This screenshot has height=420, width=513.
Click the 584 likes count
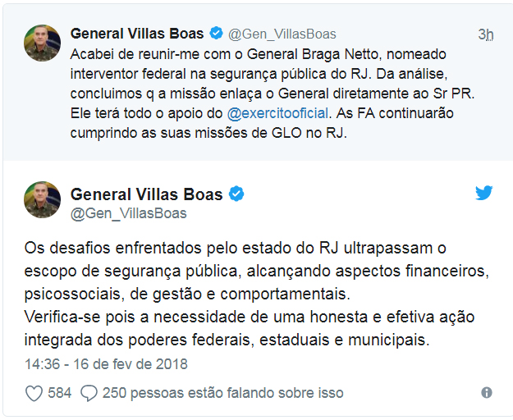coord(60,393)
